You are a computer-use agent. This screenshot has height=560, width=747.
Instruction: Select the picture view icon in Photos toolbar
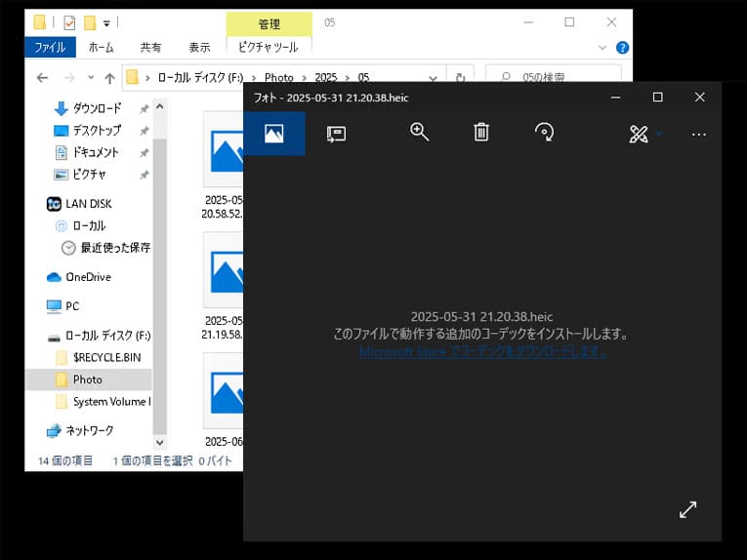(x=274, y=134)
